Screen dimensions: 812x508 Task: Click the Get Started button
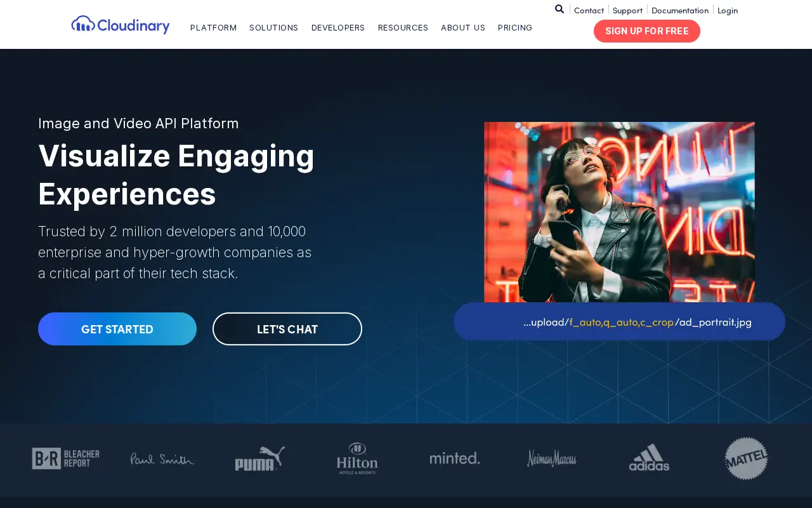117,329
